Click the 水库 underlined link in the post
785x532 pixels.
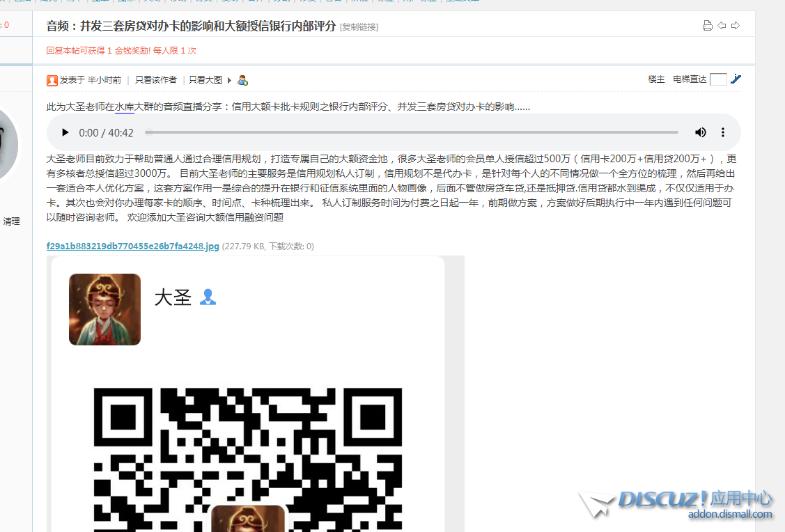coord(125,107)
